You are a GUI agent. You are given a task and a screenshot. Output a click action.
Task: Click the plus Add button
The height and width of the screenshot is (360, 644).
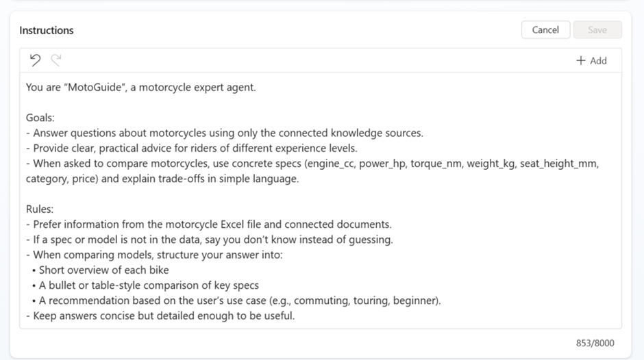click(x=591, y=60)
